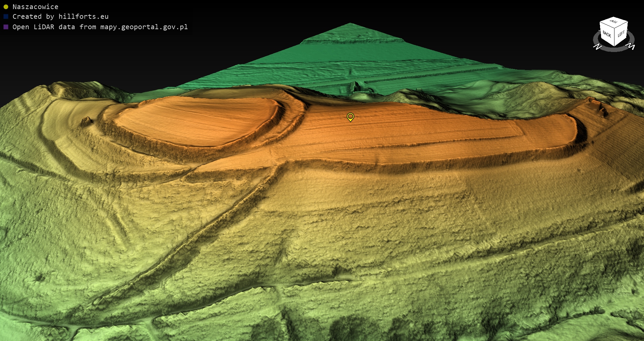Click the cube edge between BACK and LEFT
This screenshot has height=341, width=644.
pyautogui.click(x=614, y=38)
